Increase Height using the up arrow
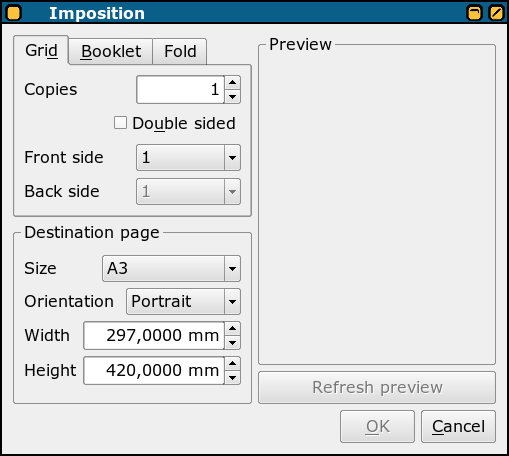Screen dimensions: 509x456 click(232, 364)
